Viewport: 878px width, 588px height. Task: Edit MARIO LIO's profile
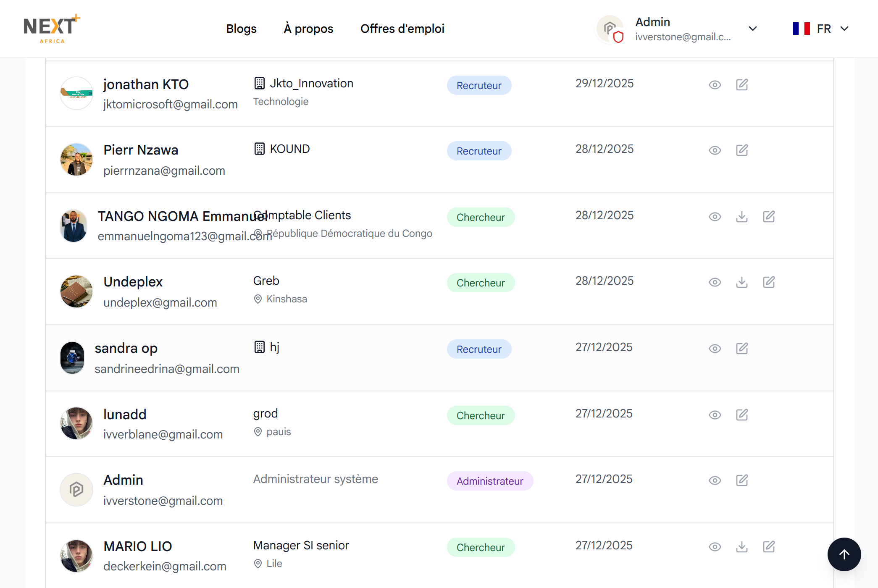(x=769, y=547)
